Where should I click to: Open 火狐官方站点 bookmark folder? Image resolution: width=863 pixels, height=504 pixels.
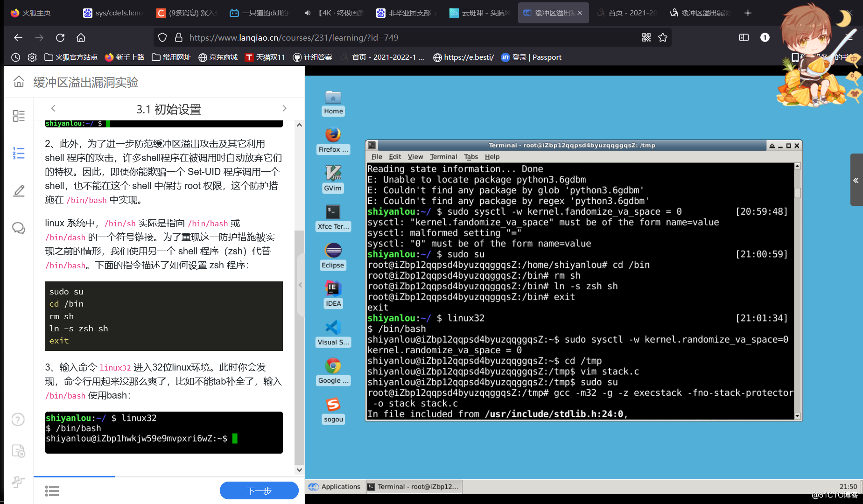tap(71, 57)
